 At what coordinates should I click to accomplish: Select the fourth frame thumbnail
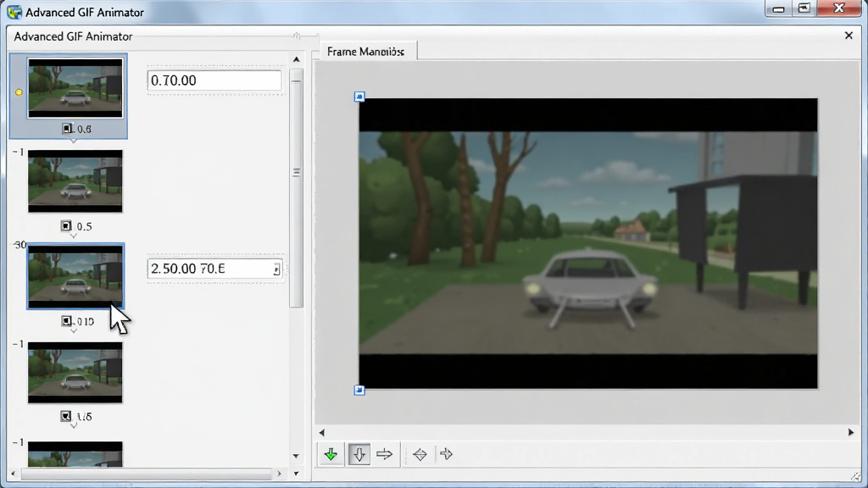pyautogui.click(x=75, y=373)
